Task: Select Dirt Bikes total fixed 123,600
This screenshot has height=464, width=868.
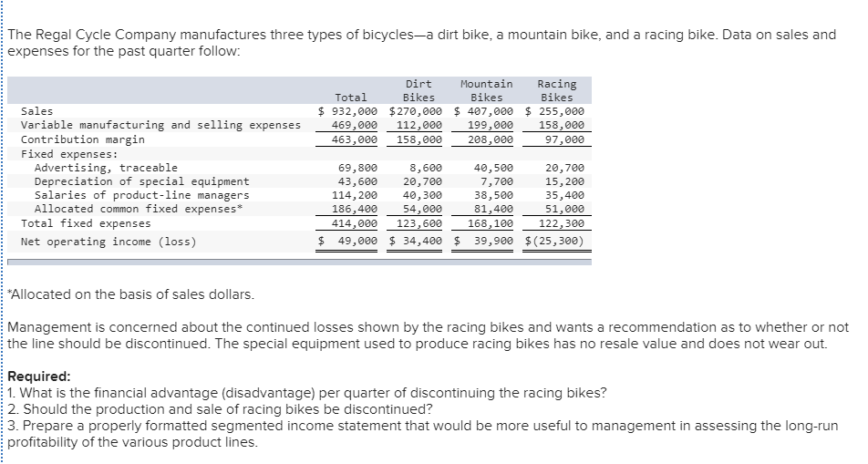Action: 419,223
